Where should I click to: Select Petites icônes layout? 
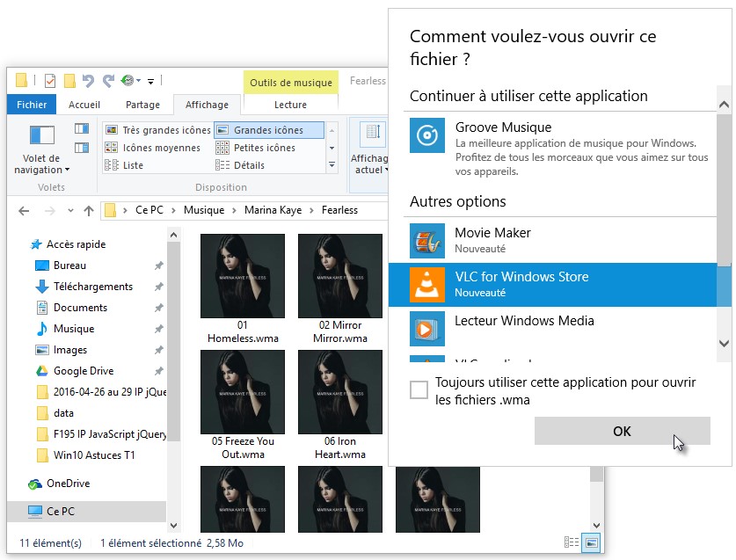point(256,148)
